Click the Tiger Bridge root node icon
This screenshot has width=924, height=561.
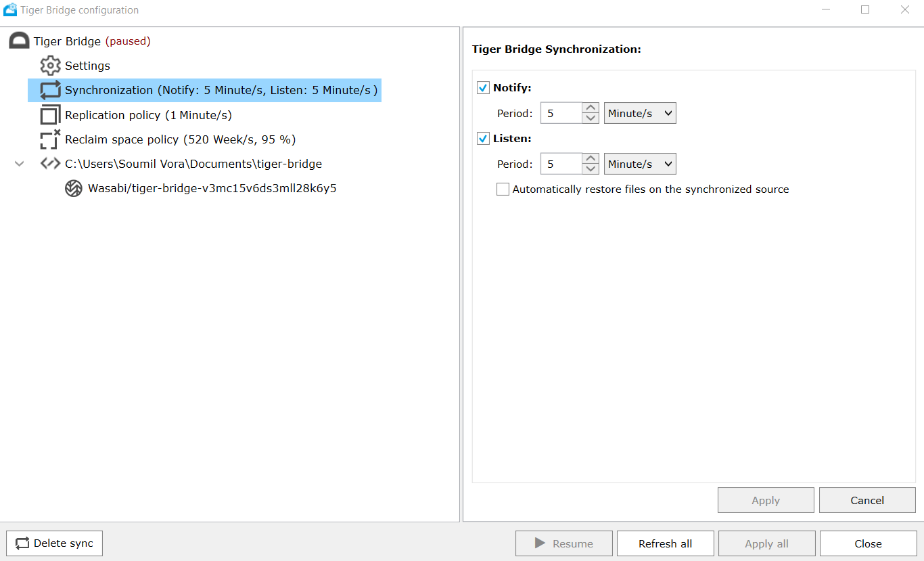19,41
